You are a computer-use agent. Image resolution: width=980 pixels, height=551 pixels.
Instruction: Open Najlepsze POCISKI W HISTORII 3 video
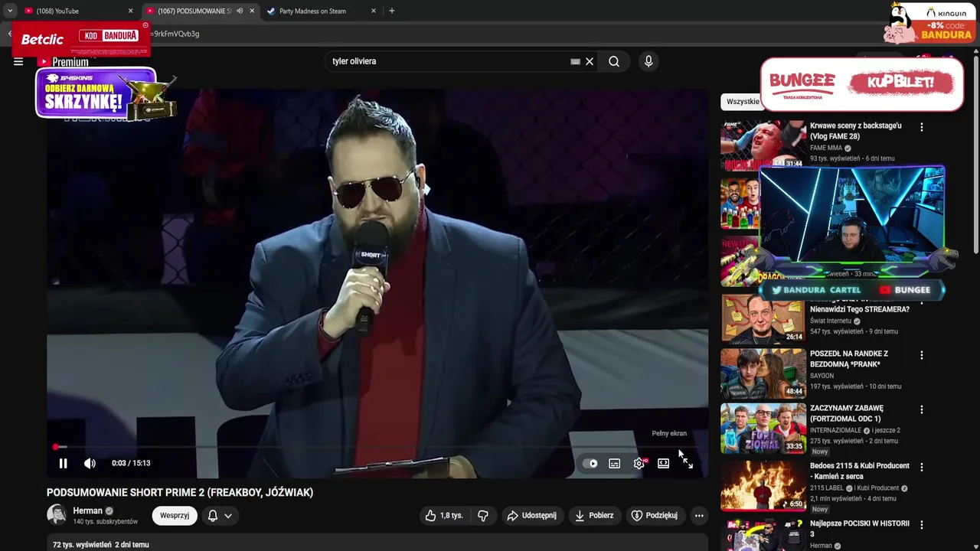click(860, 529)
